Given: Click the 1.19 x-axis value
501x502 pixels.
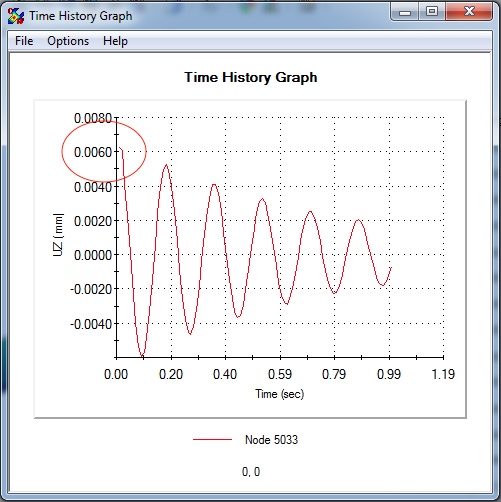Looking at the screenshot, I should point(443,374).
